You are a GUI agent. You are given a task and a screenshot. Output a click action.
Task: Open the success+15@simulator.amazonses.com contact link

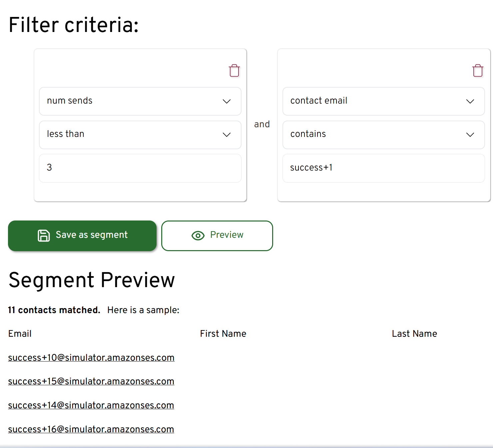(91, 381)
